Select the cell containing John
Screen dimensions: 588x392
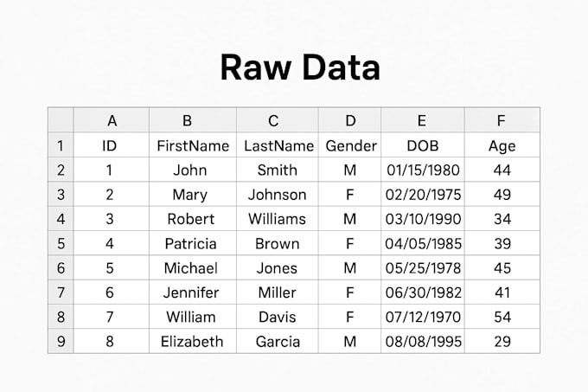[193, 170]
